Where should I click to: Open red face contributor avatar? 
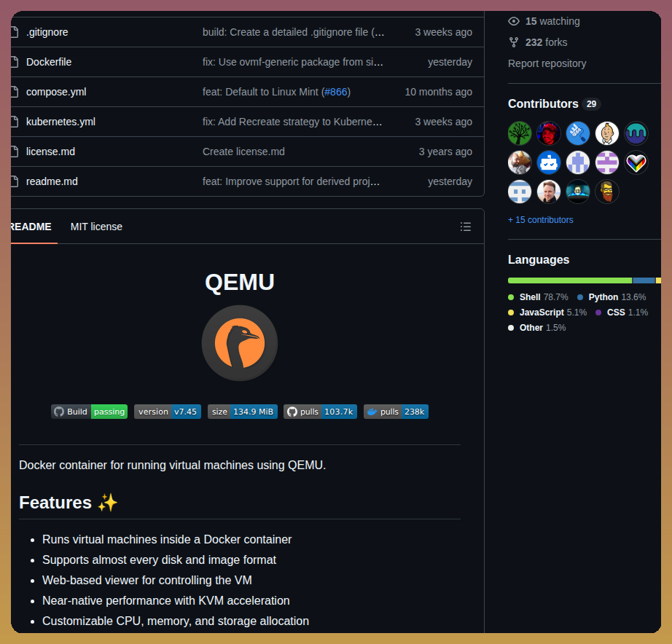click(549, 133)
